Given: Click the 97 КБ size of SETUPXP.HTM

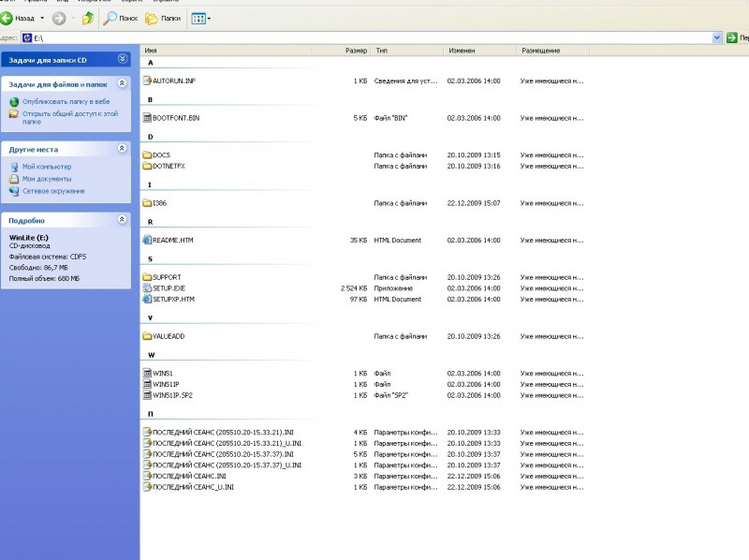Looking at the screenshot, I should (x=359, y=300).
